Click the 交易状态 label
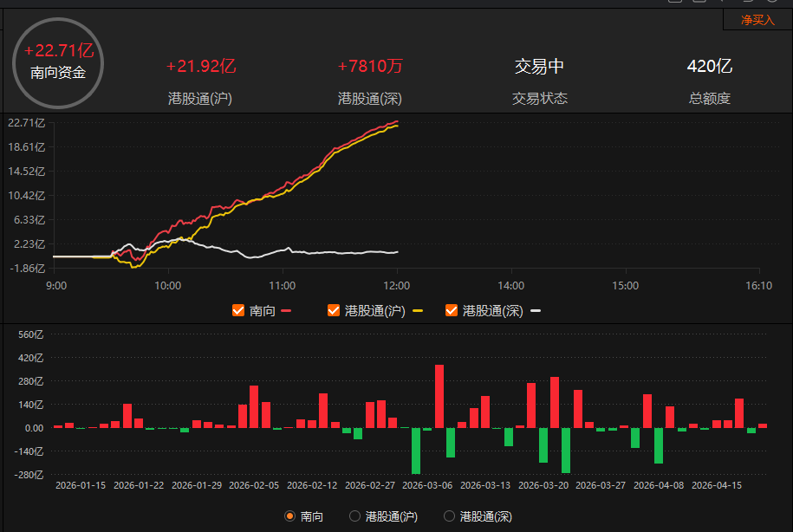 540,98
